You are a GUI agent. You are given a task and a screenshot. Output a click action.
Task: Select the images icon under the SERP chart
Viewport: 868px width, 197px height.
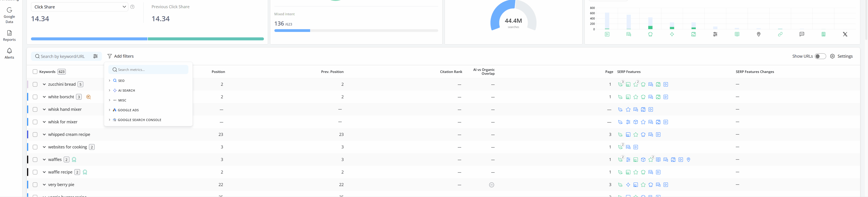pyautogui.click(x=693, y=34)
